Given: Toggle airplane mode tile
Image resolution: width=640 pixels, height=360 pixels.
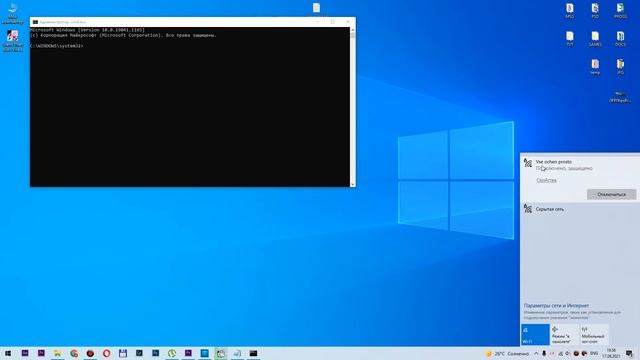Looking at the screenshot, I should 564,335.
